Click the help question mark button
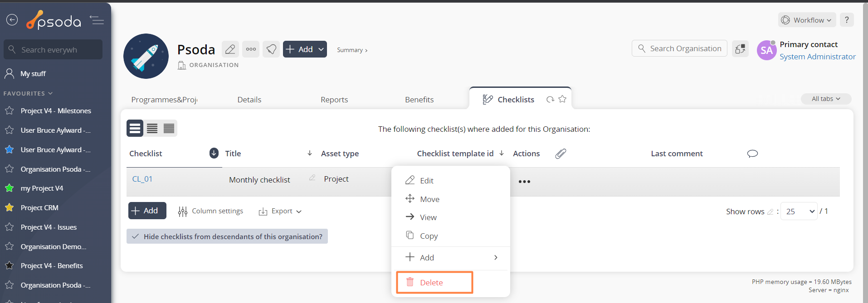The width and height of the screenshot is (868, 303). point(847,20)
